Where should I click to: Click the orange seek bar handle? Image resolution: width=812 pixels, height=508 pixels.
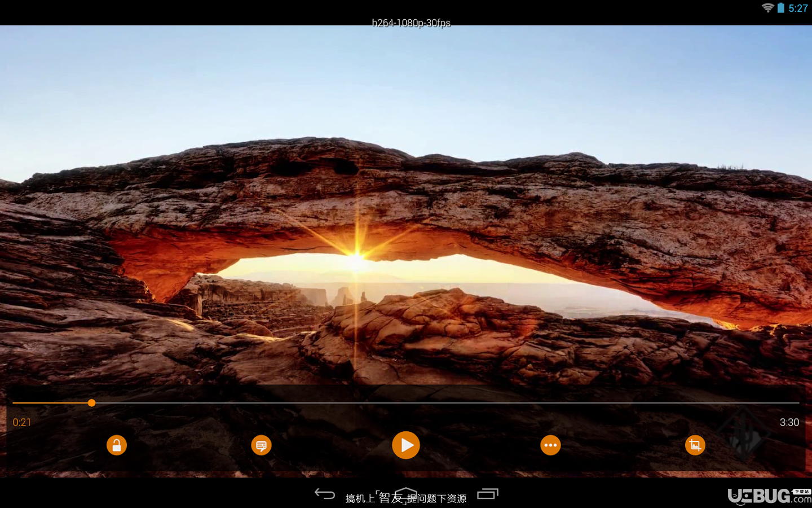[x=91, y=402]
